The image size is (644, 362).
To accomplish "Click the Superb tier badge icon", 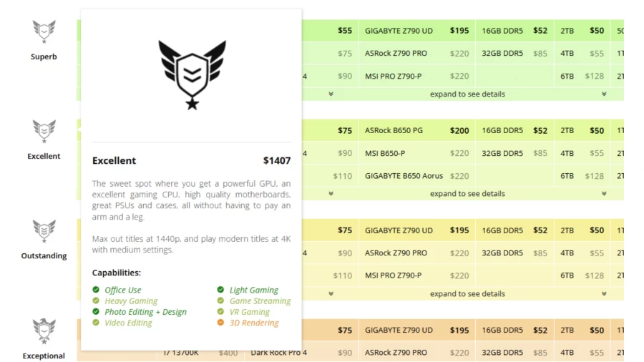I will coord(44,31).
